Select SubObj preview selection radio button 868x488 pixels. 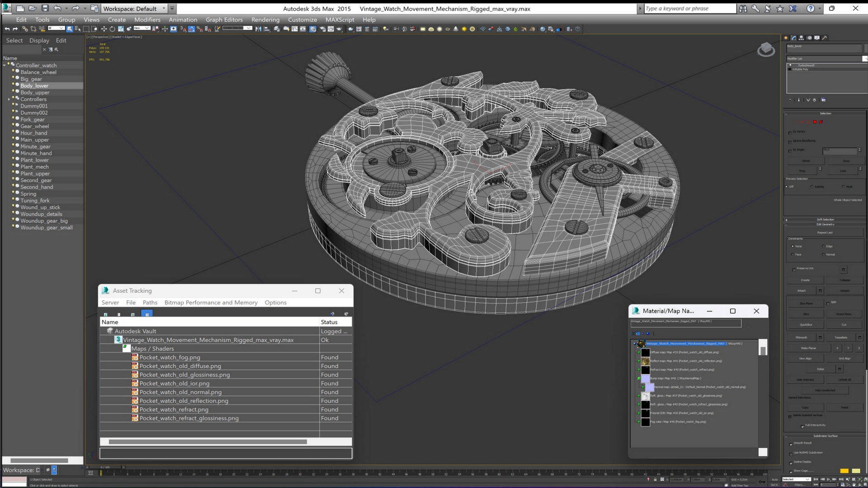(x=812, y=187)
